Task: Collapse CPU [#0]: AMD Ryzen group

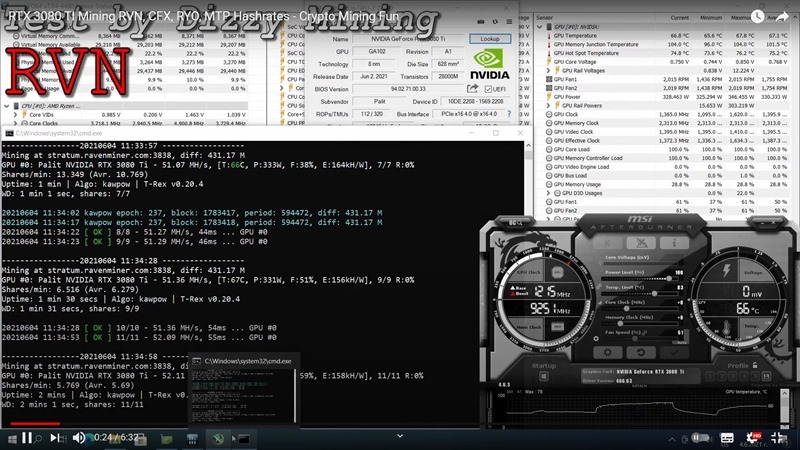Action: [x=7, y=106]
